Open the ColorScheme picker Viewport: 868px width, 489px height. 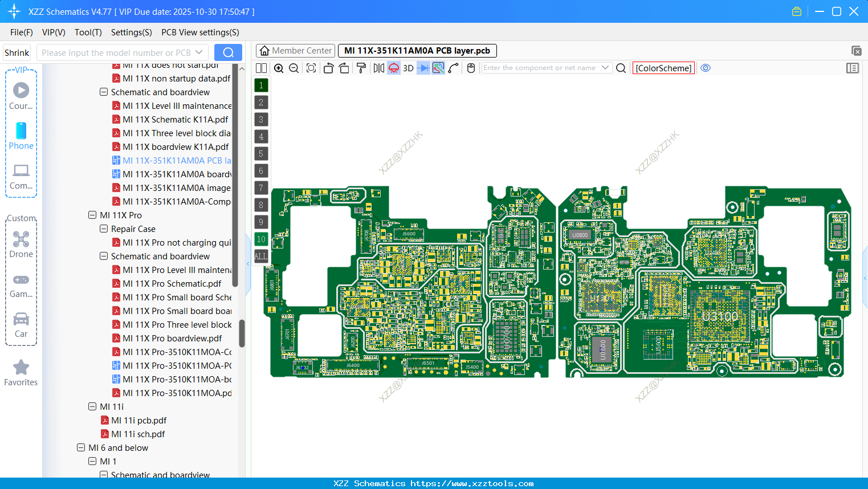(663, 68)
